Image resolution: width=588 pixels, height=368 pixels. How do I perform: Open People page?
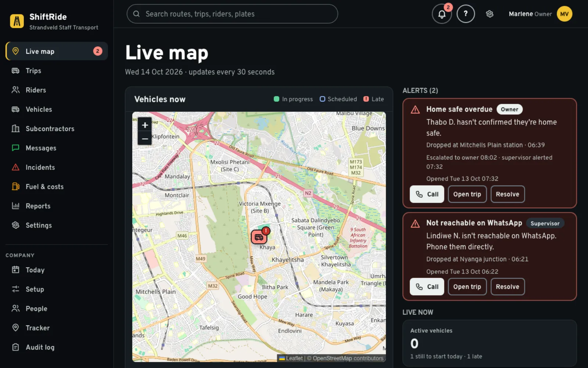(57, 308)
